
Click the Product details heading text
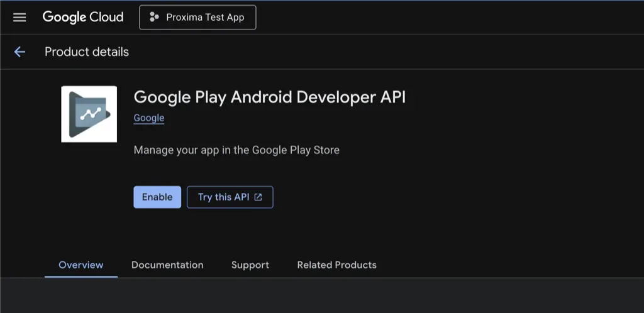coord(87,52)
